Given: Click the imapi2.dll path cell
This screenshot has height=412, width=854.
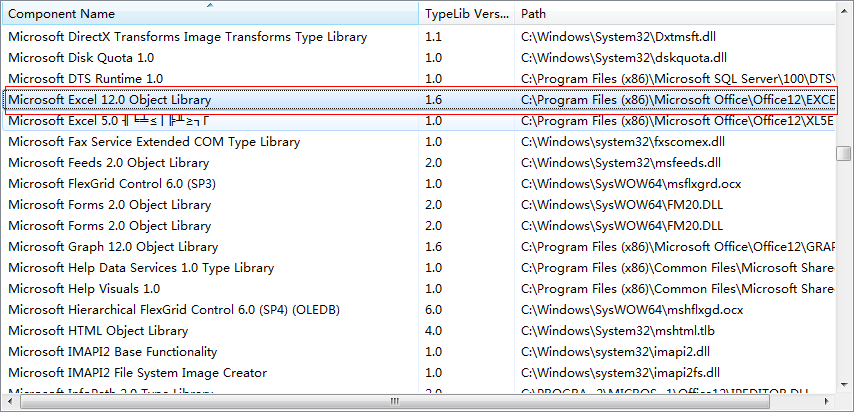Looking at the screenshot, I should click(x=615, y=352).
